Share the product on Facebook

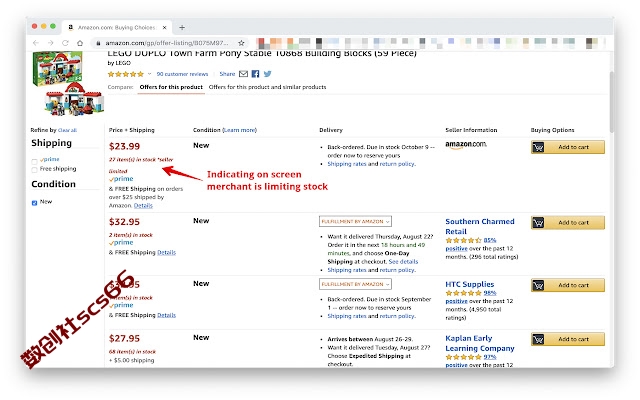256,74
